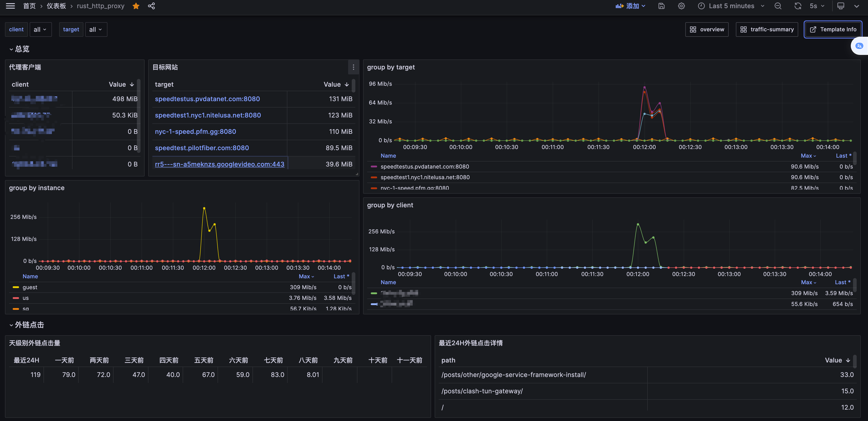Open the speedtest.pilotfiber.com:8080 target link
This screenshot has height=421, width=868.
coord(202,148)
